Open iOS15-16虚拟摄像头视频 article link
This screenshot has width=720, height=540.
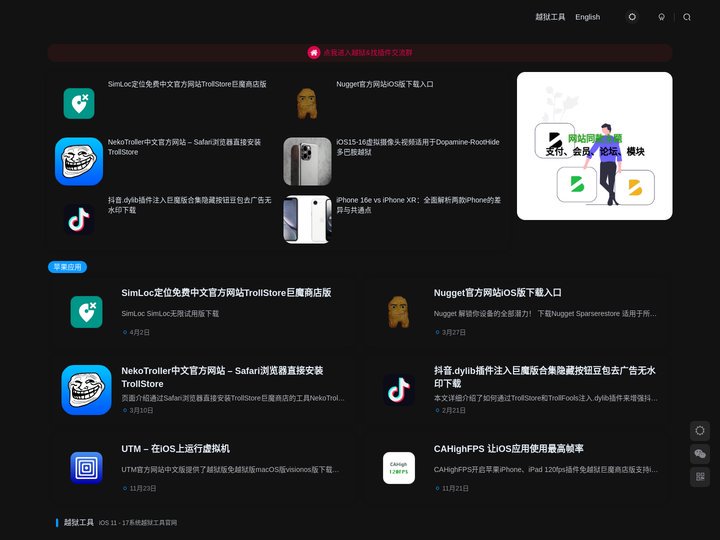(418, 147)
